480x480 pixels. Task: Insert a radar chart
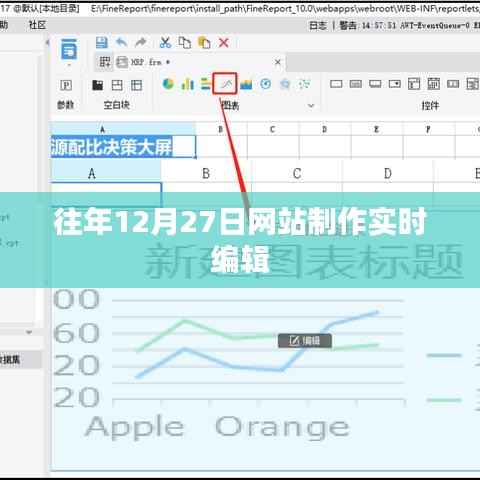click(285, 84)
